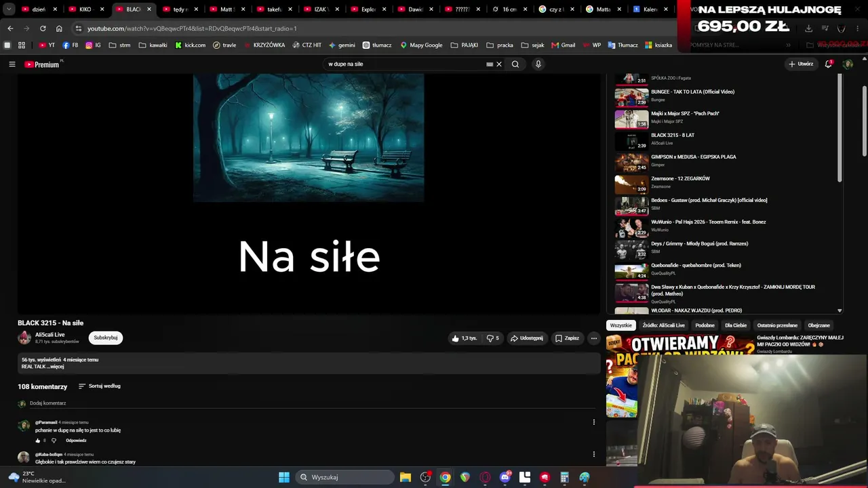Subscribe to AliScali Live channel
Image resolution: width=868 pixels, height=488 pixels.
pyautogui.click(x=106, y=338)
